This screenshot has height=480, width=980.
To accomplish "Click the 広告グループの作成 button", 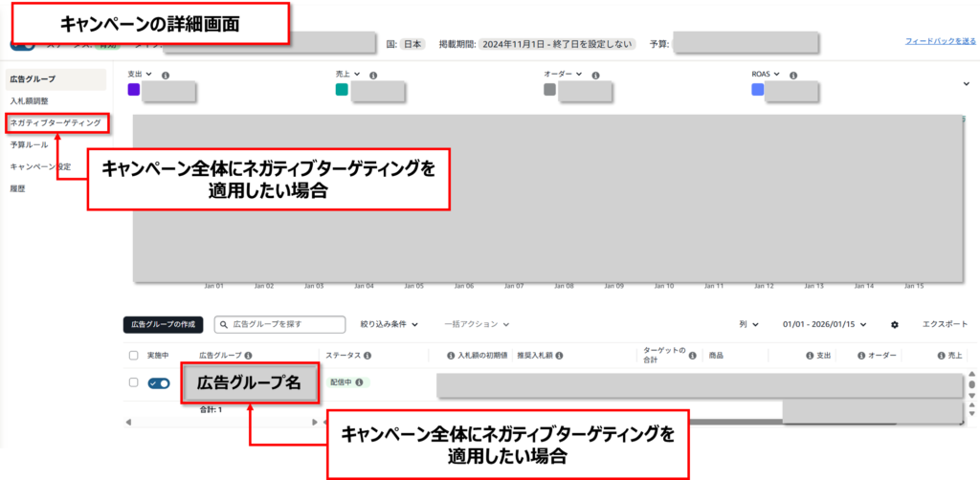I will point(163,324).
